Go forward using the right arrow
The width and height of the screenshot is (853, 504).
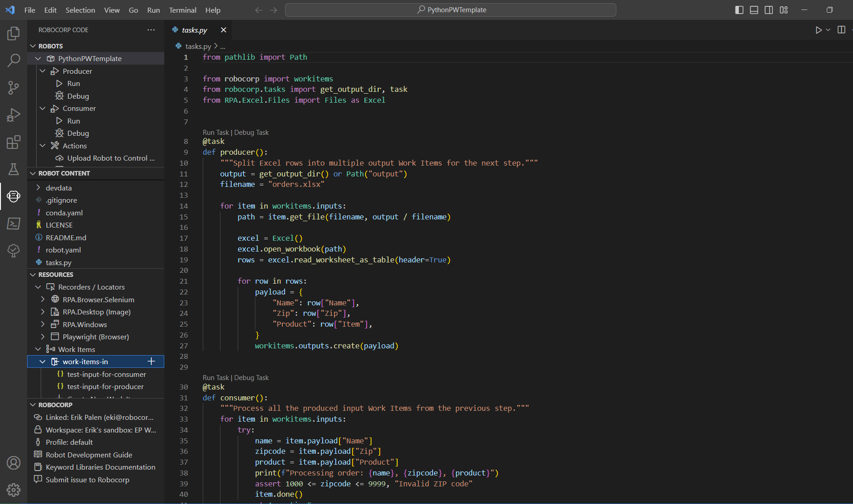click(x=273, y=10)
